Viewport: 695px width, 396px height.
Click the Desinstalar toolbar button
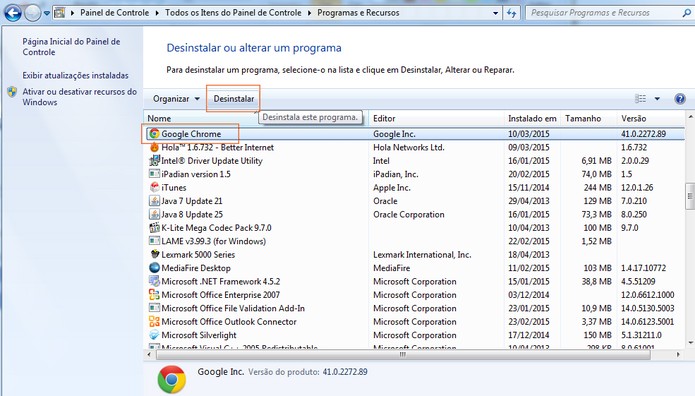(x=234, y=99)
